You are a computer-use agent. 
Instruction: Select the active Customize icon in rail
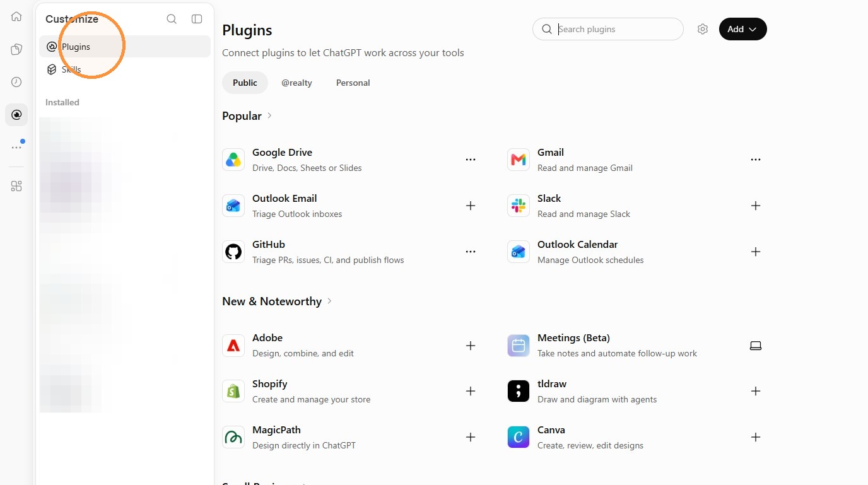[16, 115]
